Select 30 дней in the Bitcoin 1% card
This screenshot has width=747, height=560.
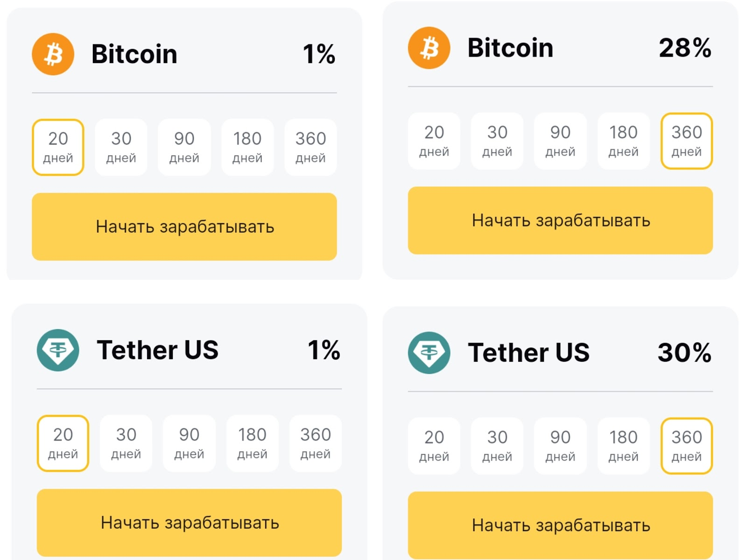tap(121, 147)
